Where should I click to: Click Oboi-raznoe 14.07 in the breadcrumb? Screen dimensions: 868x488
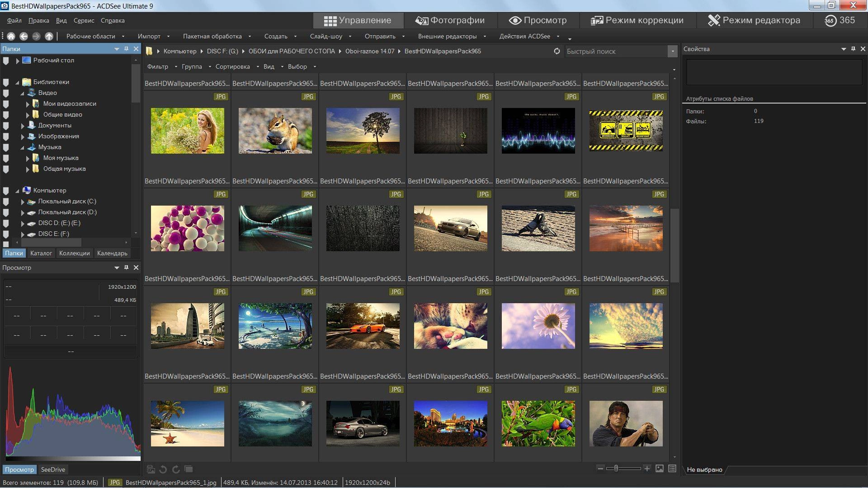[x=370, y=51]
